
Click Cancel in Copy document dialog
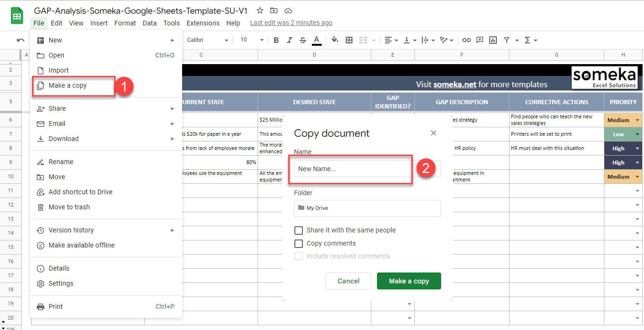(x=348, y=281)
